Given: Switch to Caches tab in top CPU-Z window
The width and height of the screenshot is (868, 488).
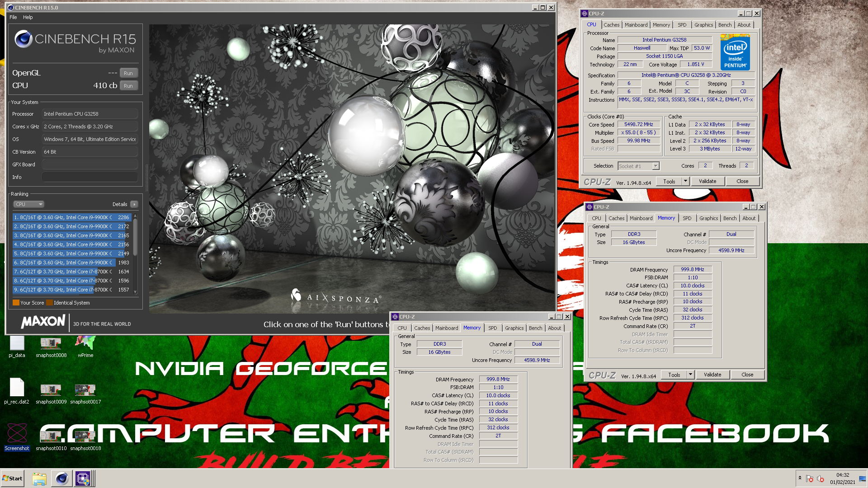Looking at the screenshot, I should point(611,25).
